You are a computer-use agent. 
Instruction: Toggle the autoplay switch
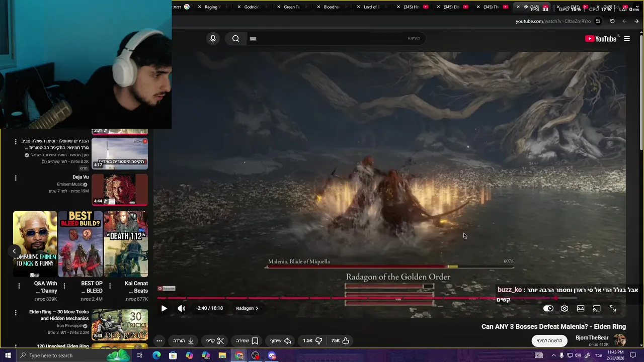click(548, 309)
